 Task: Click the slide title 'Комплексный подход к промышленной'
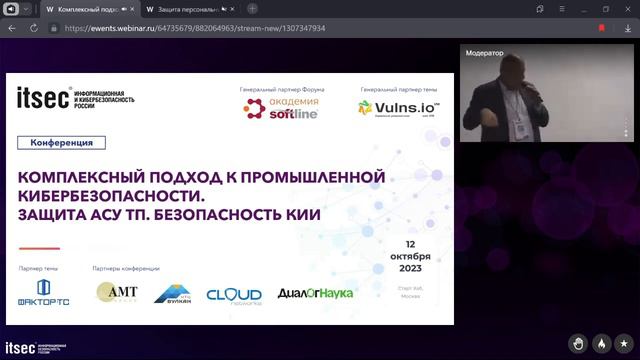click(x=202, y=177)
